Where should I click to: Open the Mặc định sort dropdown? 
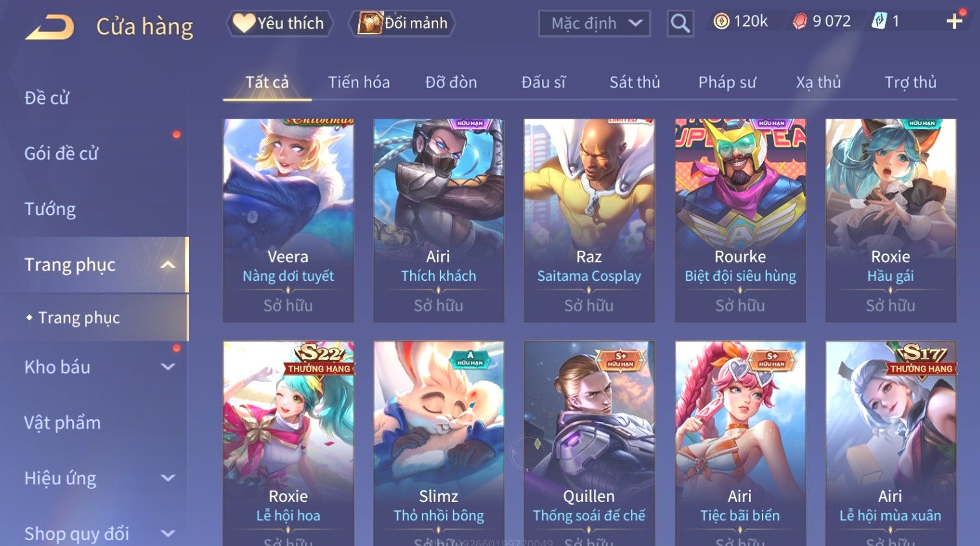click(594, 23)
